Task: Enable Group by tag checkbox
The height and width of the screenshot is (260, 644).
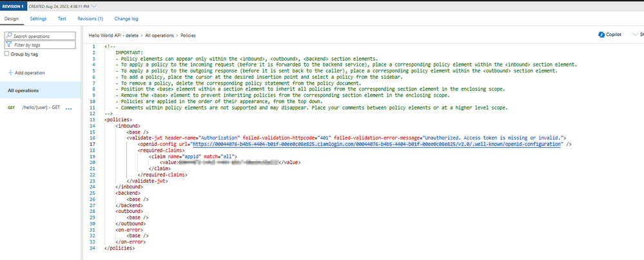Action: (6, 54)
